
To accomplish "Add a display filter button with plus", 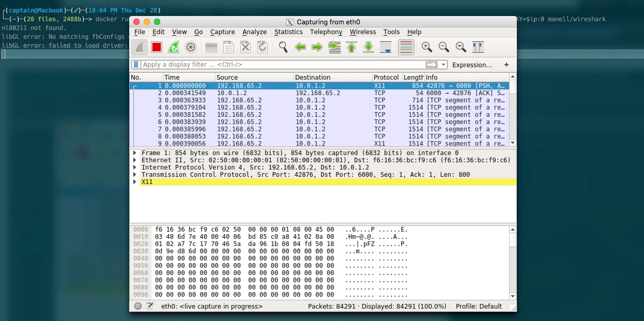I will (x=507, y=65).
